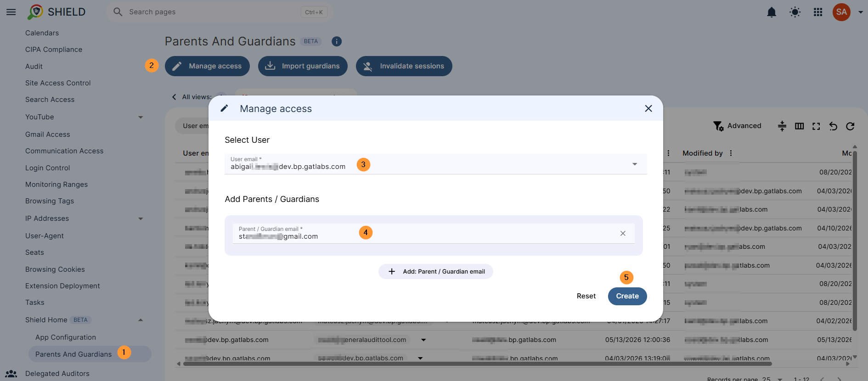This screenshot has height=381, width=868.
Task: Click the SHIELD logo
Action: coord(56,12)
